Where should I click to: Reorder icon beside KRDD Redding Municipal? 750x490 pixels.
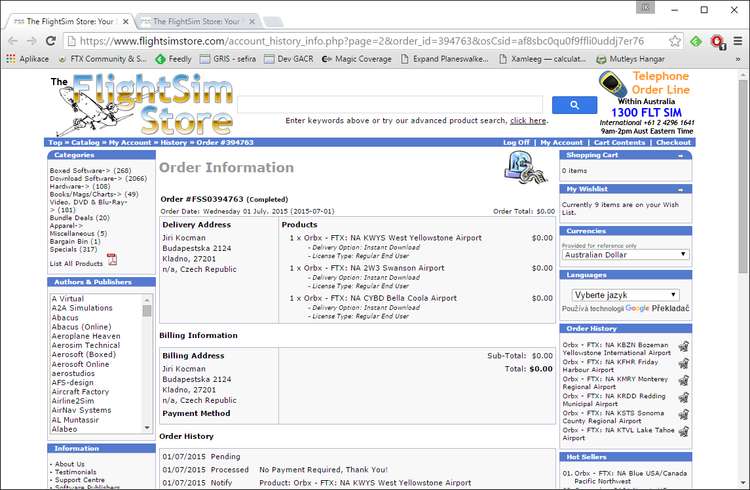(684, 398)
